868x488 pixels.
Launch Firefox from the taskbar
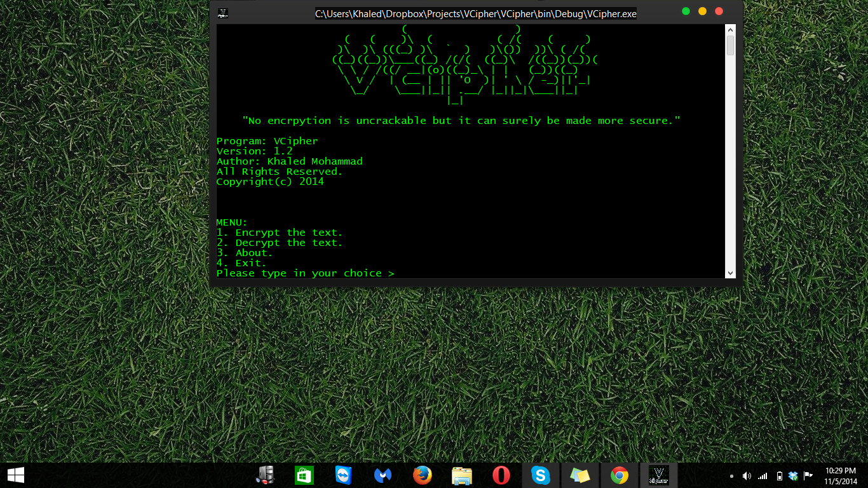pyautogui.click(x=422, y=475)
